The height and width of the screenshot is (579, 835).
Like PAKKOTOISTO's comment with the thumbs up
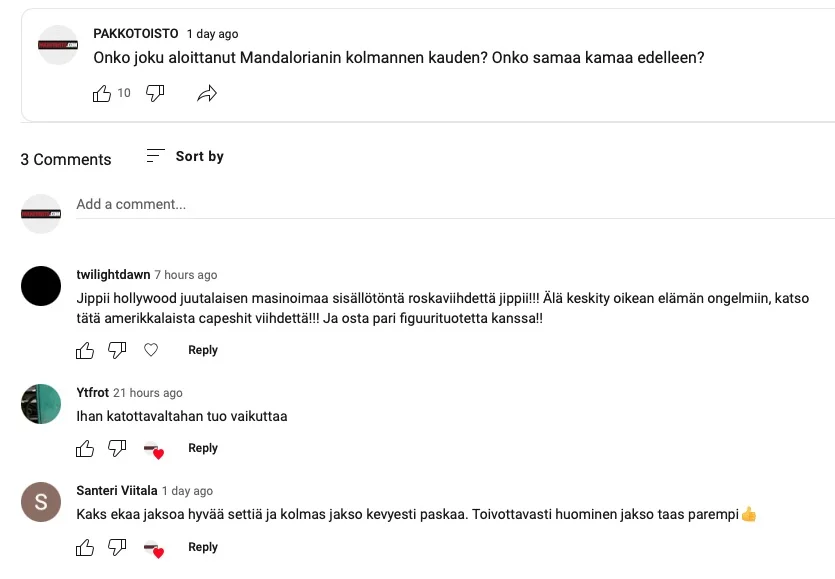[x=101, y=93]
